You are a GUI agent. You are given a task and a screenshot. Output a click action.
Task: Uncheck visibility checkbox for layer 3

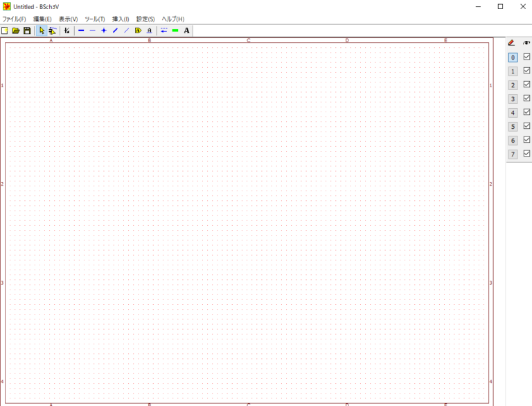526,98
